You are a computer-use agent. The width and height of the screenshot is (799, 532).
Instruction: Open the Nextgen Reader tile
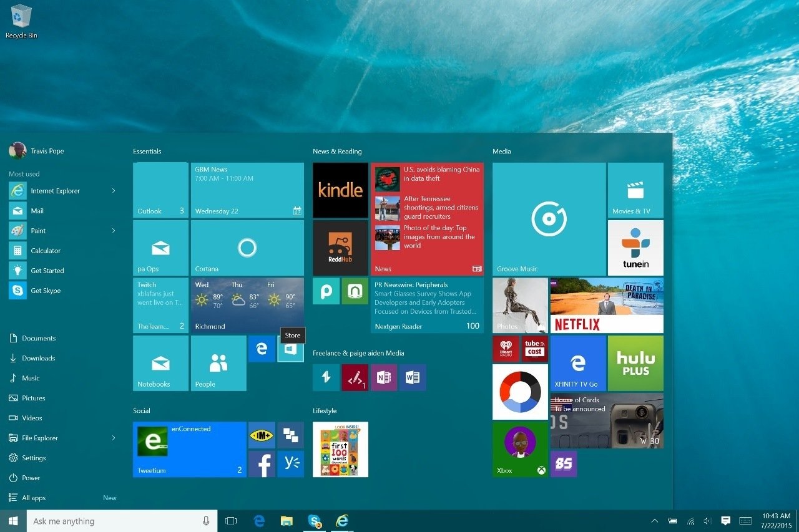(427, 306)
